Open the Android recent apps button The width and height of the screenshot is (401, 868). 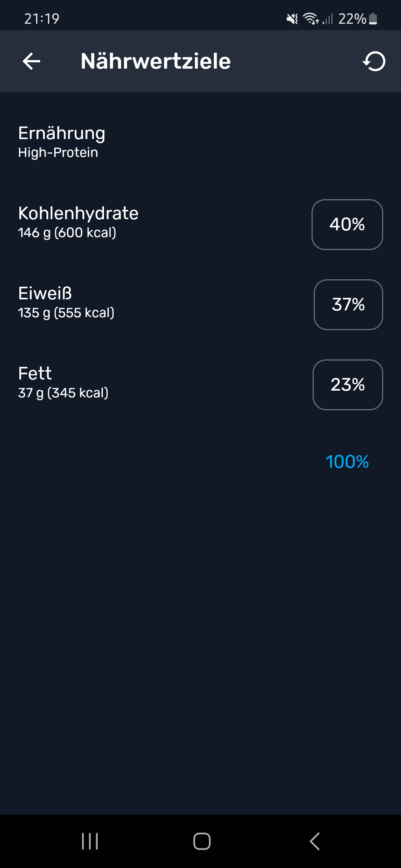tap(90, 841)
